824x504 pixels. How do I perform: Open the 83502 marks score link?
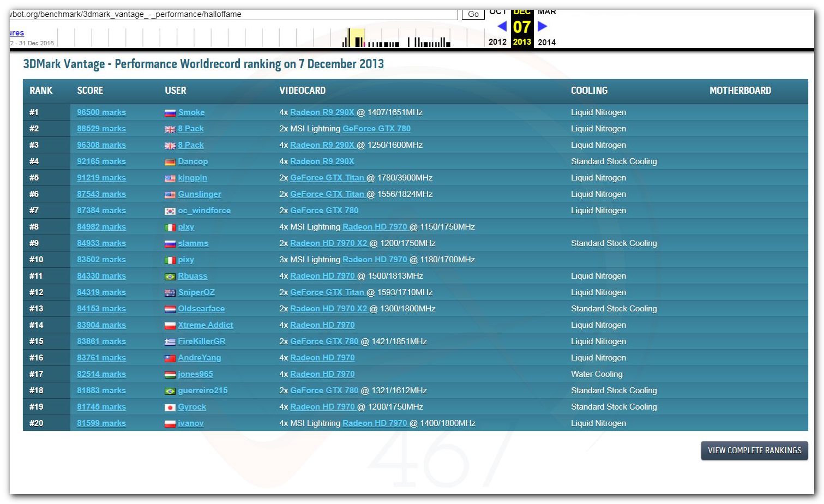click(101, 260)
